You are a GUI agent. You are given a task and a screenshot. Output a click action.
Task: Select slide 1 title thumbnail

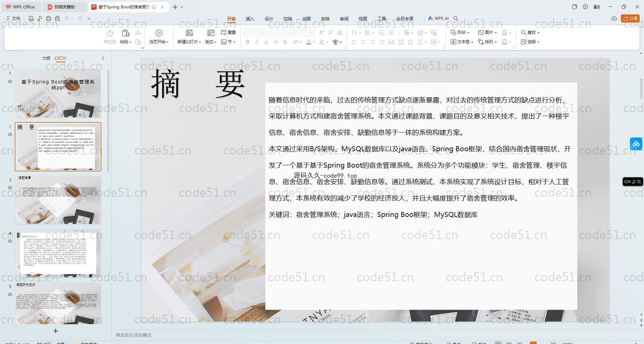tap(58, 93)
